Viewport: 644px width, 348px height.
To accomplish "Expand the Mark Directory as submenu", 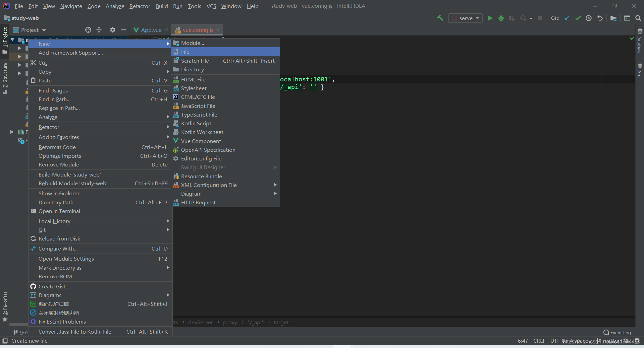I will (100, 268).
